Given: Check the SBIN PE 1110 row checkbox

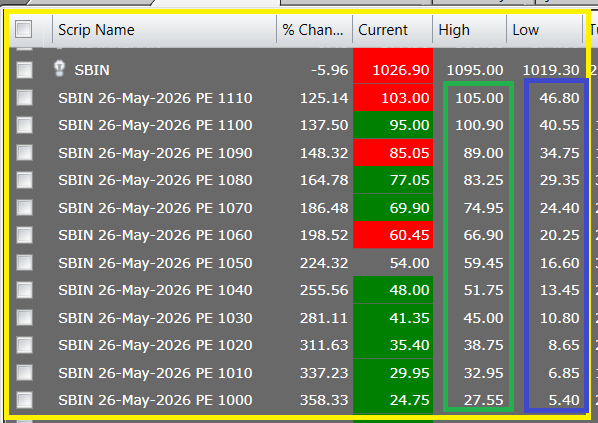Looking at the screenshot, I should pos(24,98).
